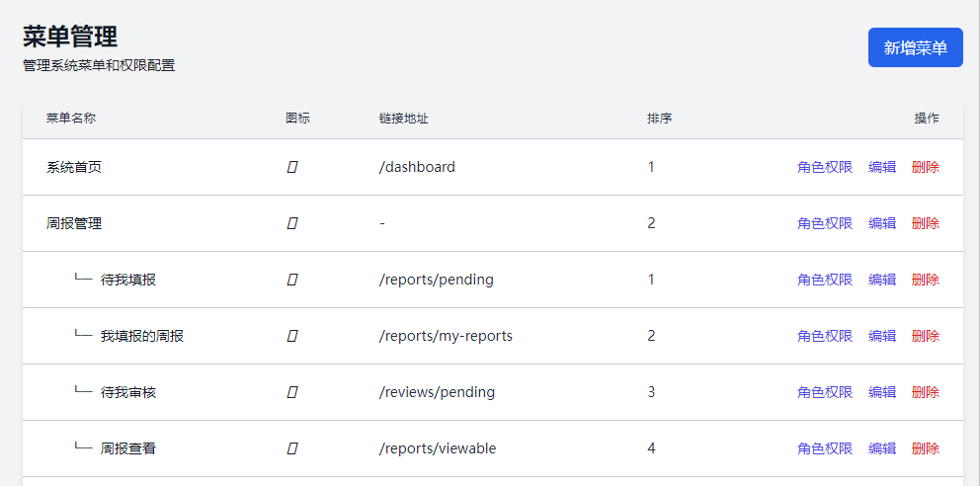Edit the 周报查看 submenu
The image size is (980, 486).
point(881,448)
